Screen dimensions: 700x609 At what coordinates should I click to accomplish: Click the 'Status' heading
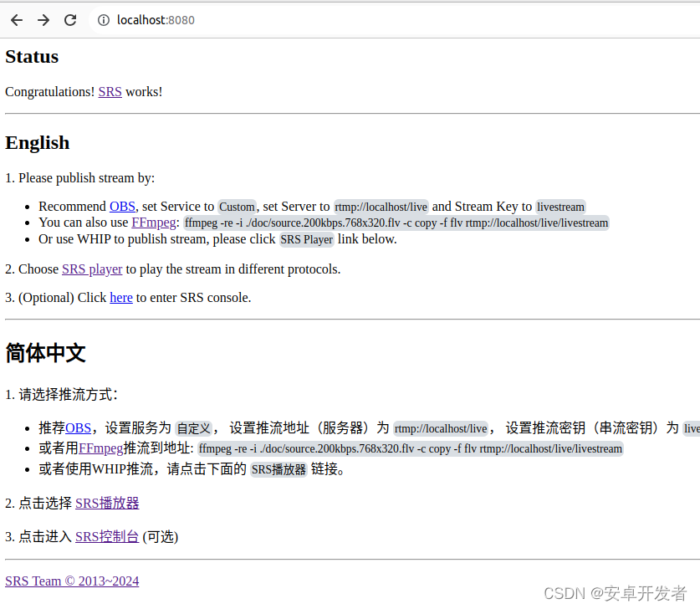coord(32,57)
